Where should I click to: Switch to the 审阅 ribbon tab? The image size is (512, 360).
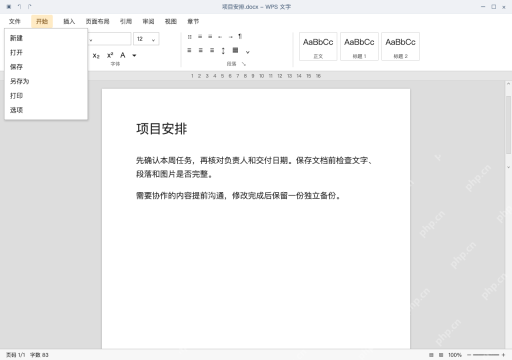[148, 21]
